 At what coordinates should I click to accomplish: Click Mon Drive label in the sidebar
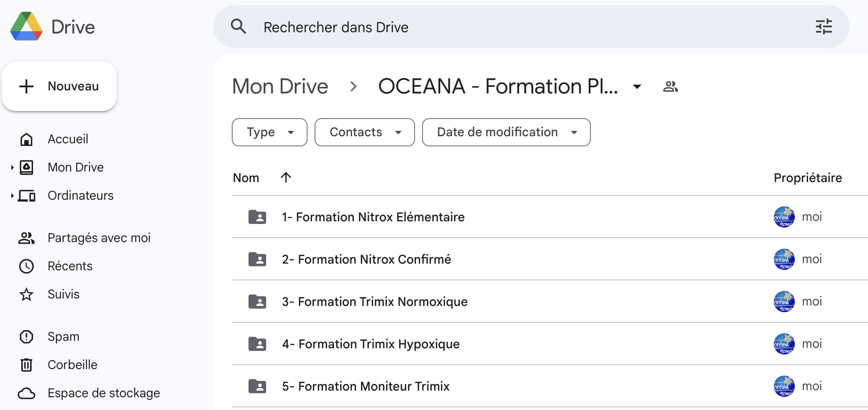click(x=76, y=168)
